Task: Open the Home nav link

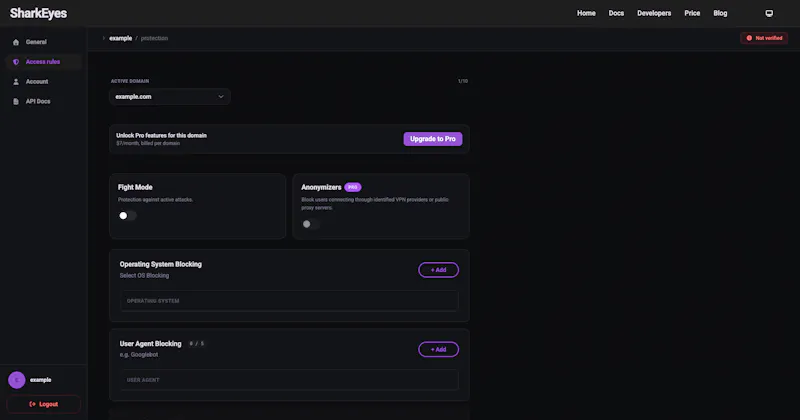Action: [586, 13]
